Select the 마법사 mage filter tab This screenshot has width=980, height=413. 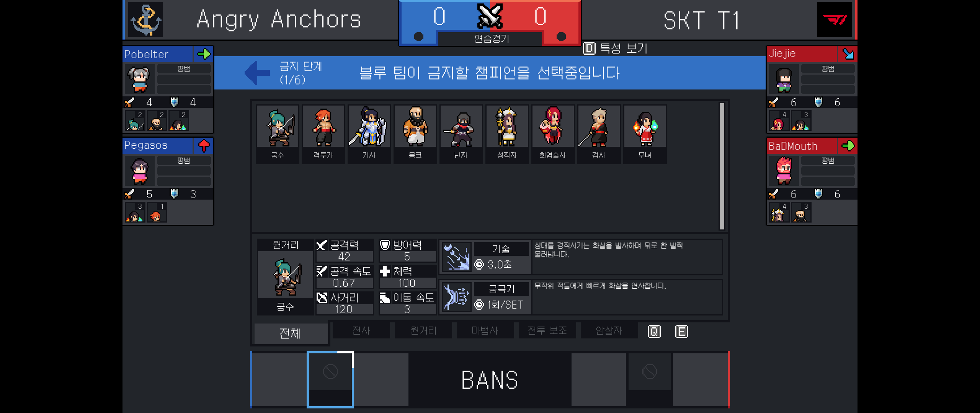click(485, 330)
